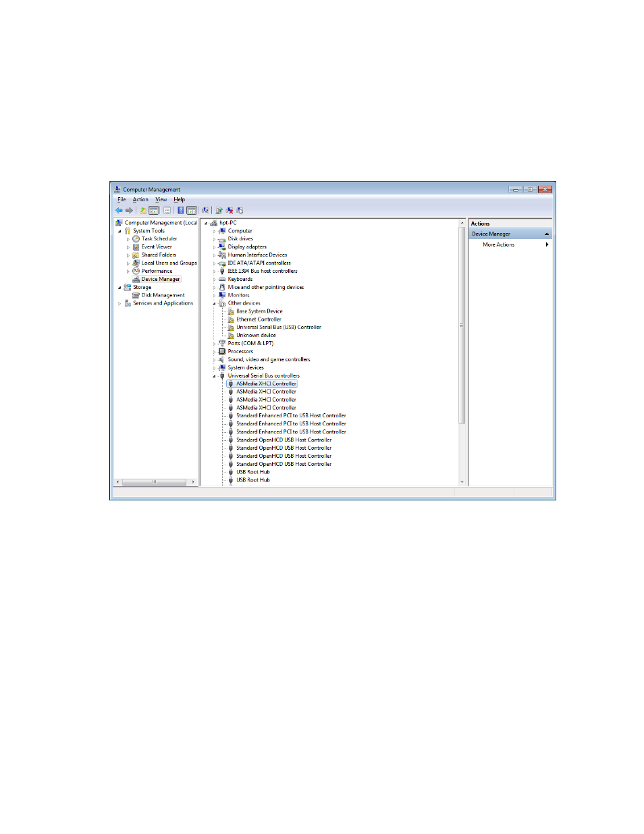The height and width of the screenshot is (834, 644).
Task: Expand the Human Interface Devices category
Action: tap(215, 255)
